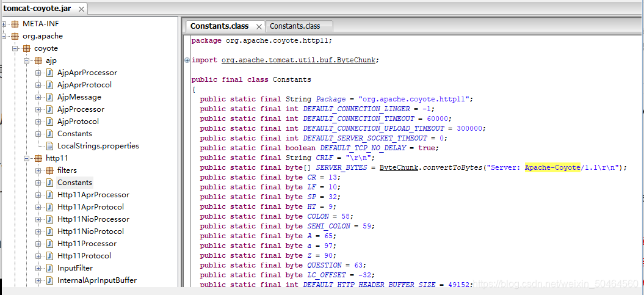644x295 pixels.
Task: Follow the org.apache.tomcat.util.buf.ByteChunk import link
Action: tap(298, 60)
